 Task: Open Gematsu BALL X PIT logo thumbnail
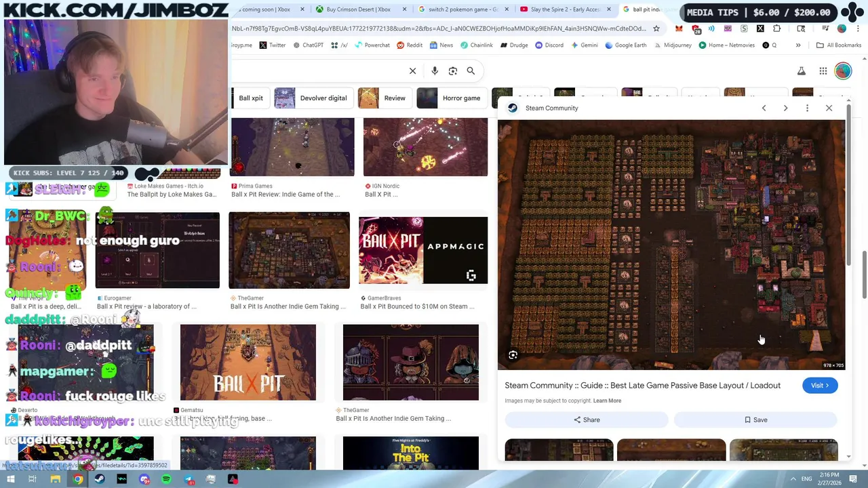pyautogui.click(x=248, y=363)
